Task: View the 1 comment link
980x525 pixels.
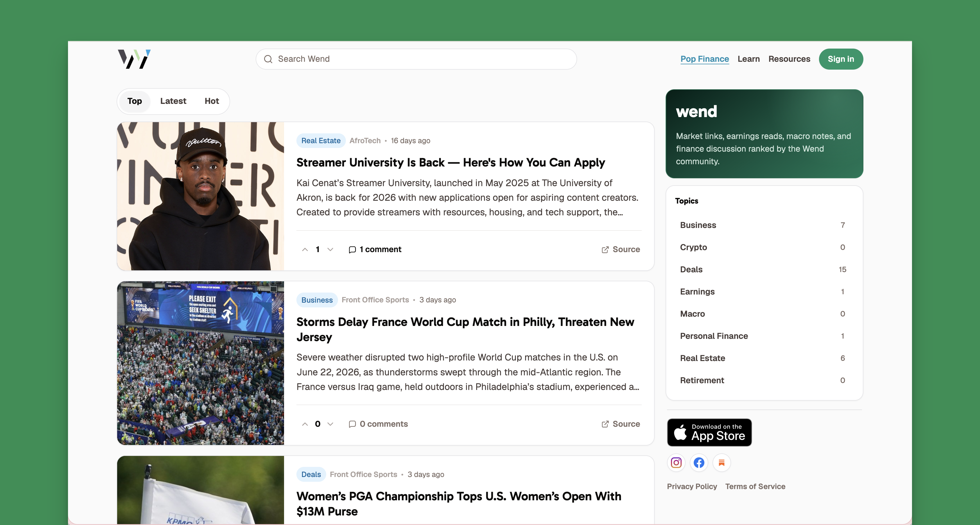Action: click(x=375, y=249)
